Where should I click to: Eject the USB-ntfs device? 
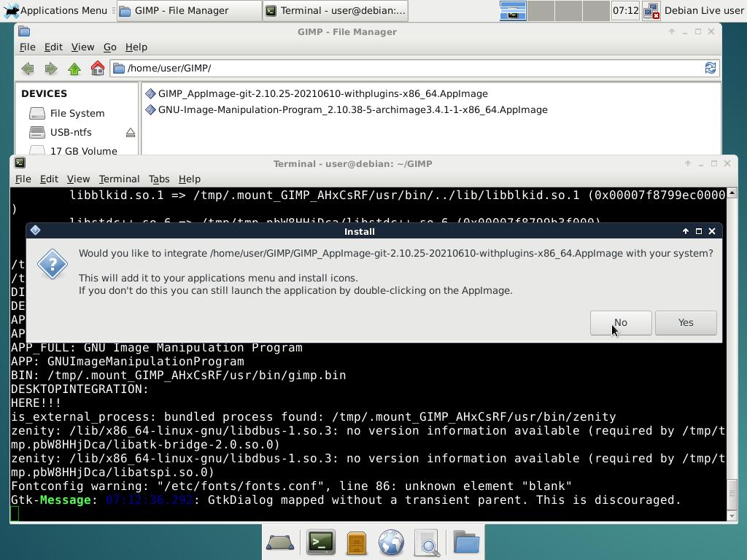[131, 133]
